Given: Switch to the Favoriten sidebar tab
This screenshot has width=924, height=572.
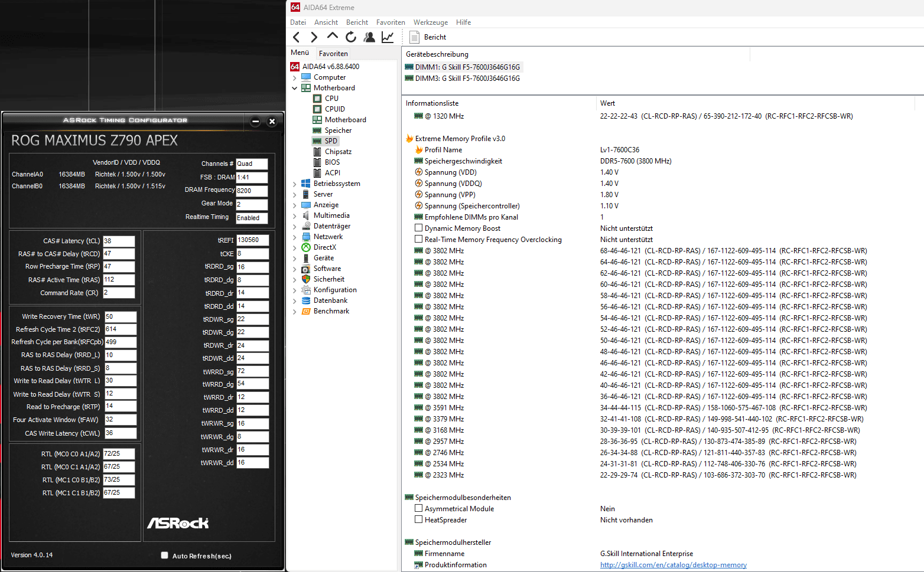Looking at the screenshot, I should [333, 54].
